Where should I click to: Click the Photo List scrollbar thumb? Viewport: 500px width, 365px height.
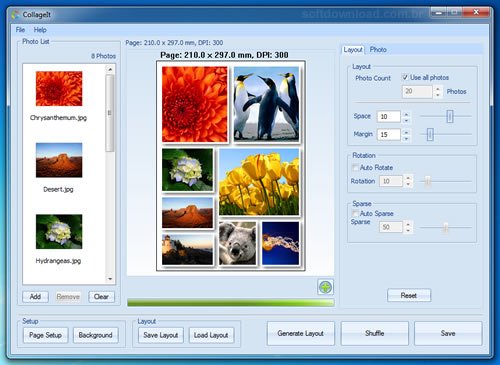point(110,113)
